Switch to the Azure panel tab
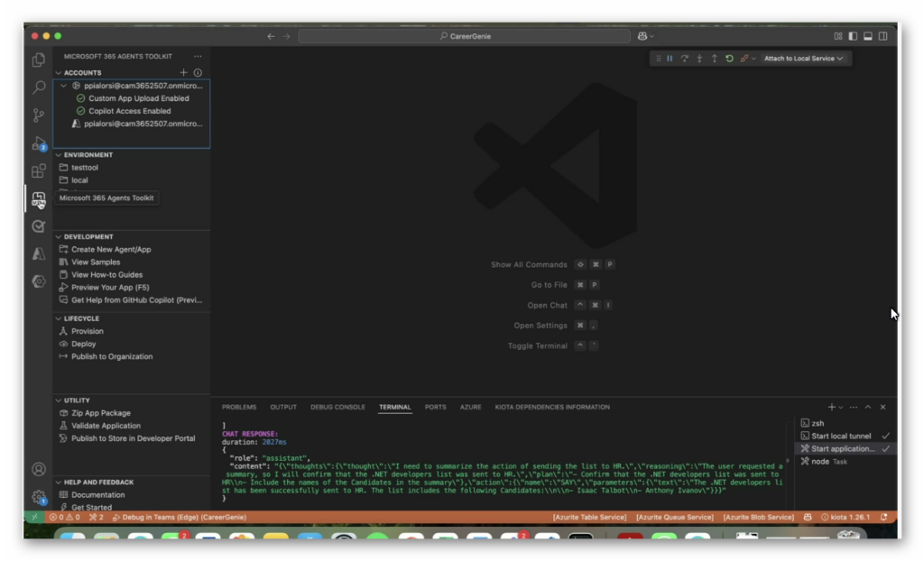This screenshot has width=924, height=561. [x=470, y=407]
